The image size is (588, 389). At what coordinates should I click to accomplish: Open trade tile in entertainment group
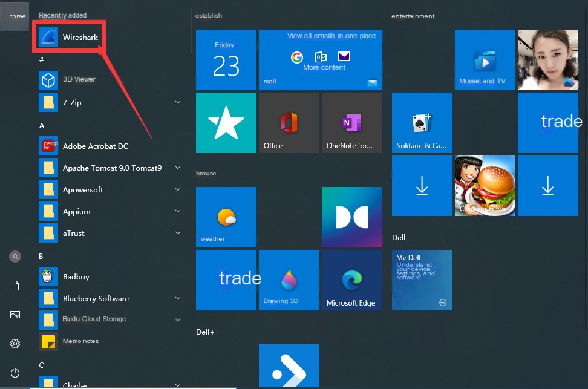(548, 123)
